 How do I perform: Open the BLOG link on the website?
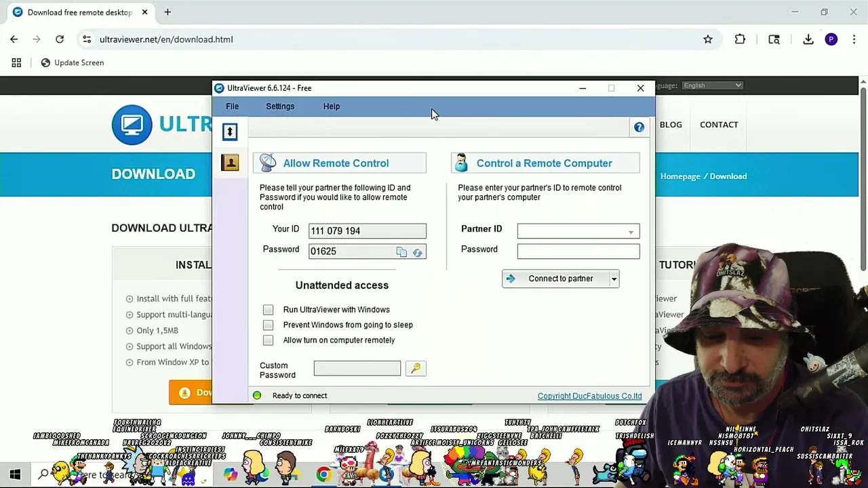[x=671, y=125]
